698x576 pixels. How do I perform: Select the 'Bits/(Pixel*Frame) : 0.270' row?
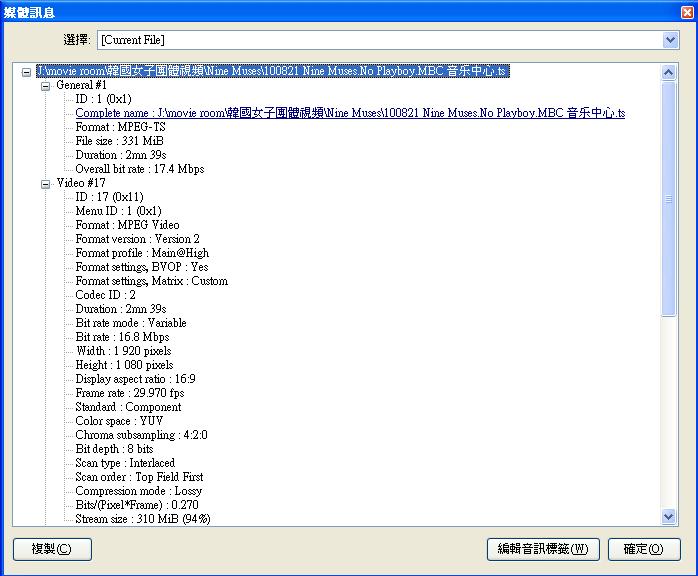click(137, 505)
